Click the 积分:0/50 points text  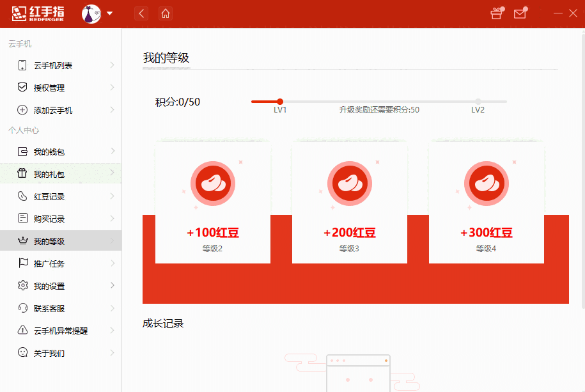(x=178, y=102)
